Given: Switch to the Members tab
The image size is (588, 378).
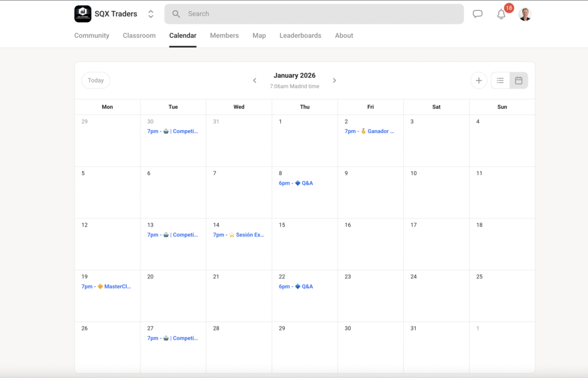Looking at the screenshot, I should (224, 36).
